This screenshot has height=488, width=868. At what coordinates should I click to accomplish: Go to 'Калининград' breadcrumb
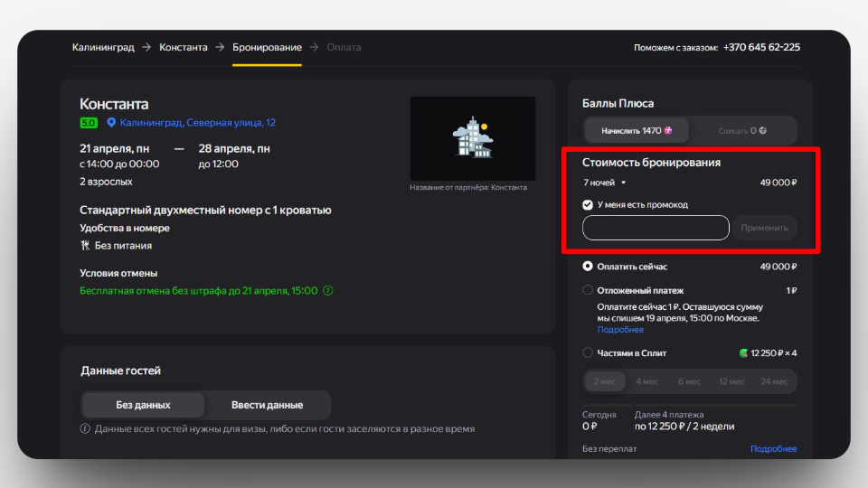click(103, 48)
